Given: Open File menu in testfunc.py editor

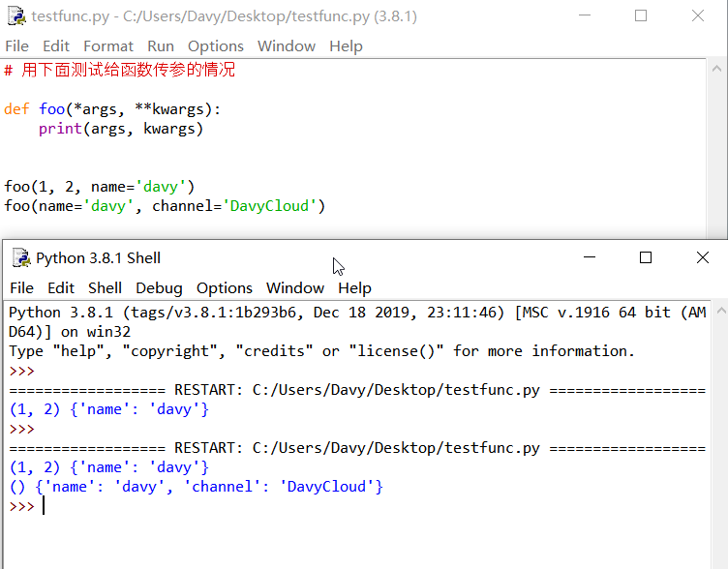Looking at the screenshot, I should [16, 45].
